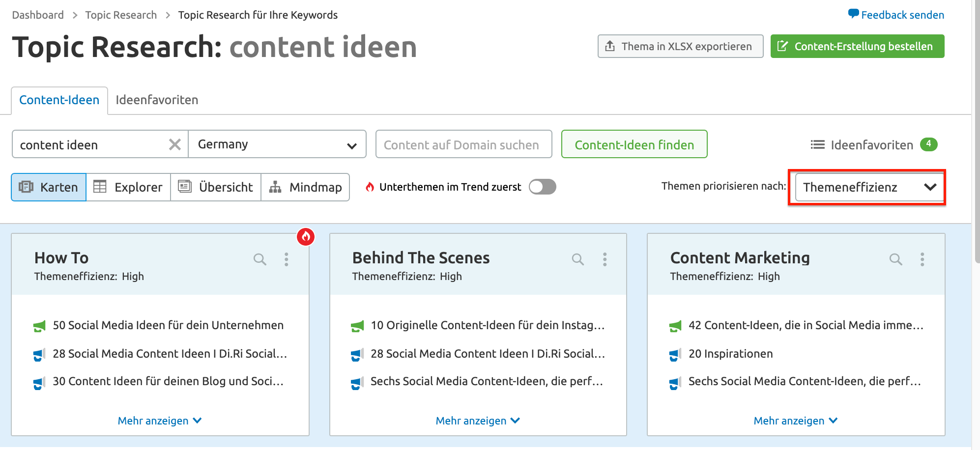Click the list icon beside Ideenfavoriten
The height and width of the screenshot is (450, 980).
[x=818, y=144]
